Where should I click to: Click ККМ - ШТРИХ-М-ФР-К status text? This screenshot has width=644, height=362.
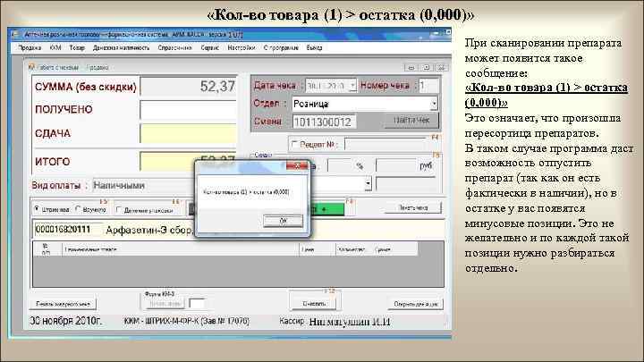(x=186, y=321)
